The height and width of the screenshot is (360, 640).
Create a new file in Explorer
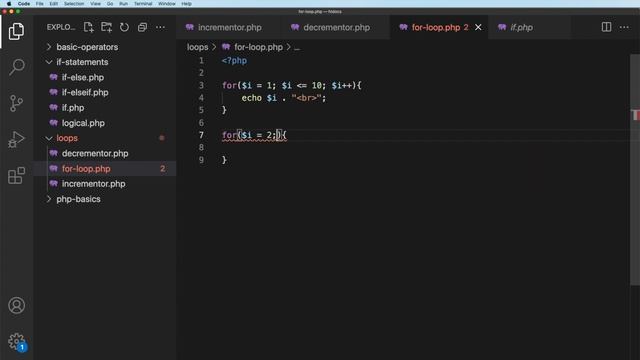(88, 27)
